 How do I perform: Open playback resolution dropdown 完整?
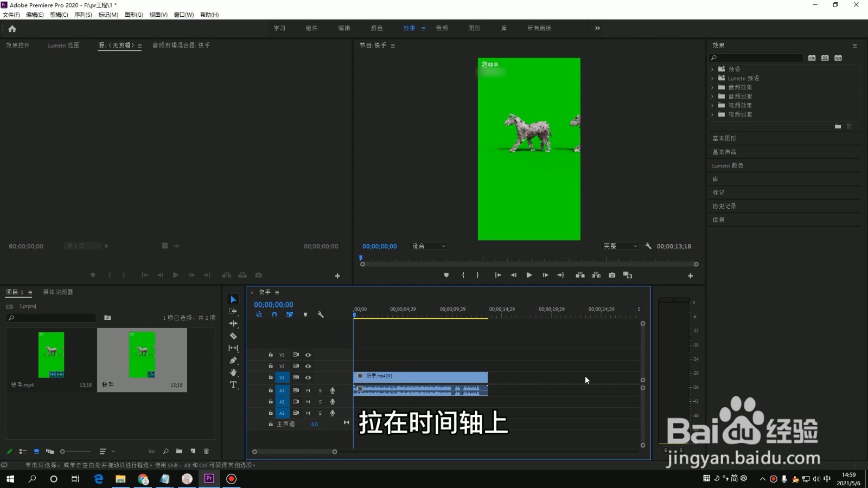pos(621,246)
